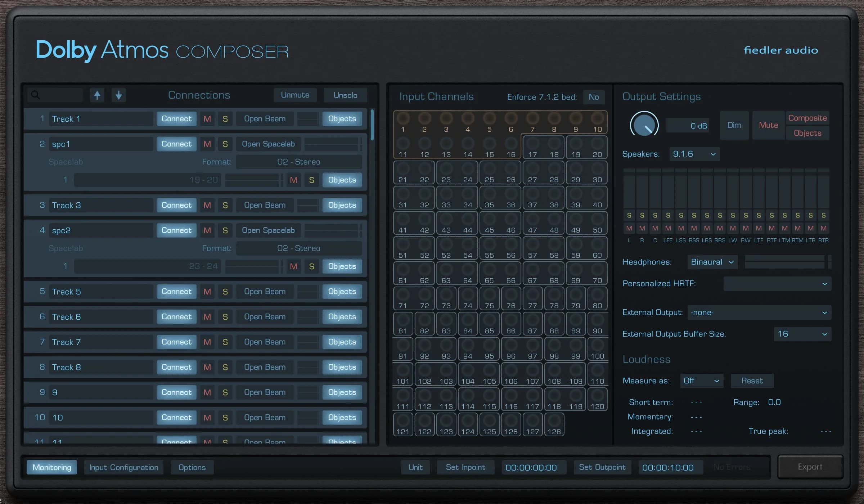Screen dimensions: 864x504
Task: Solo the L speaker on the meter strip
Action: tap(629, 215)
